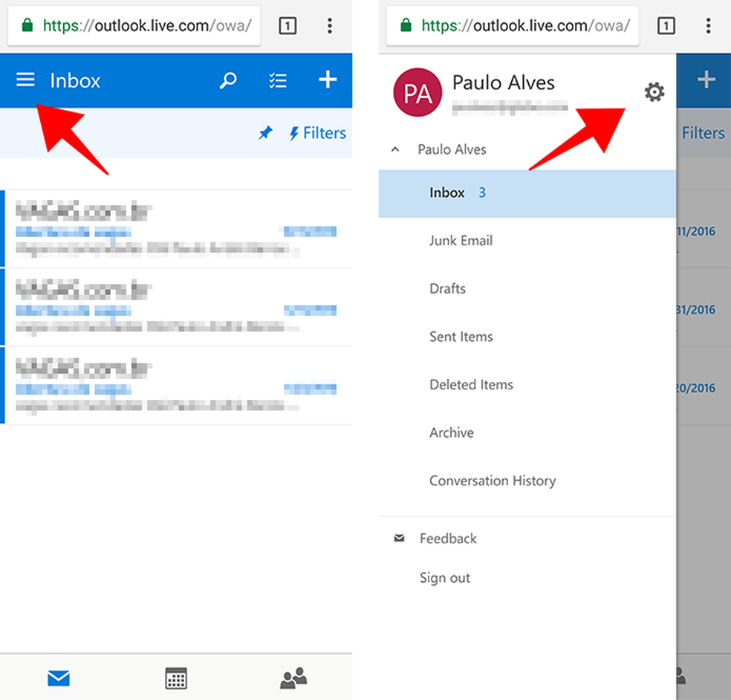Open the tab switcher in the left browser
Screen dimensions: 731x700
287,26
